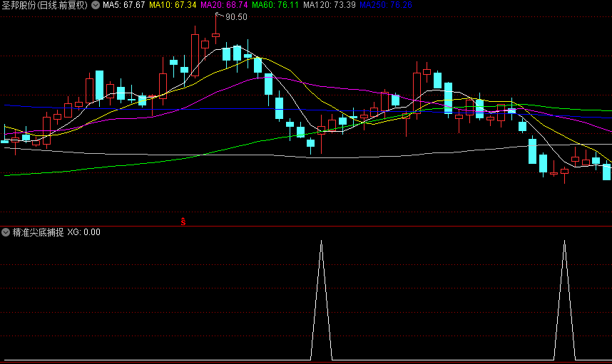Open the main chart indicator dropdown arrow
612x364 pixels.
click(96, 5)
